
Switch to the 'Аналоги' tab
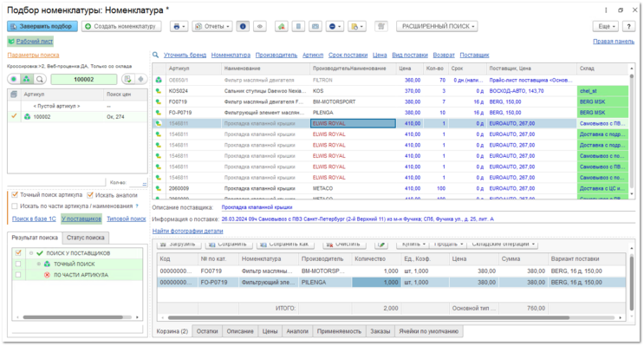pyautogui.click(x=297, y=331)
